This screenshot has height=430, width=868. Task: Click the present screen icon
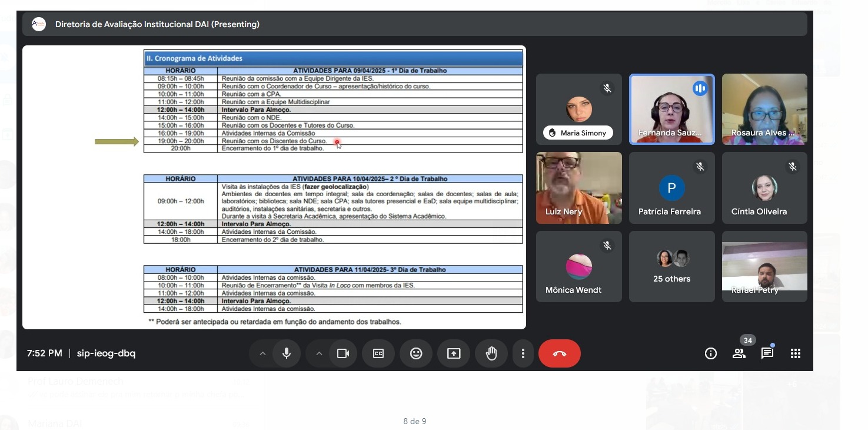coord(454,353)
